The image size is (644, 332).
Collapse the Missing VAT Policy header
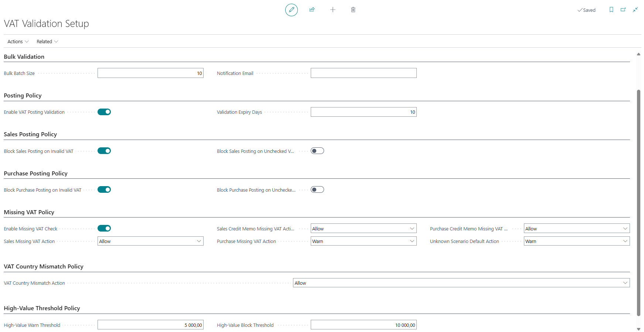tap(29, 212)
